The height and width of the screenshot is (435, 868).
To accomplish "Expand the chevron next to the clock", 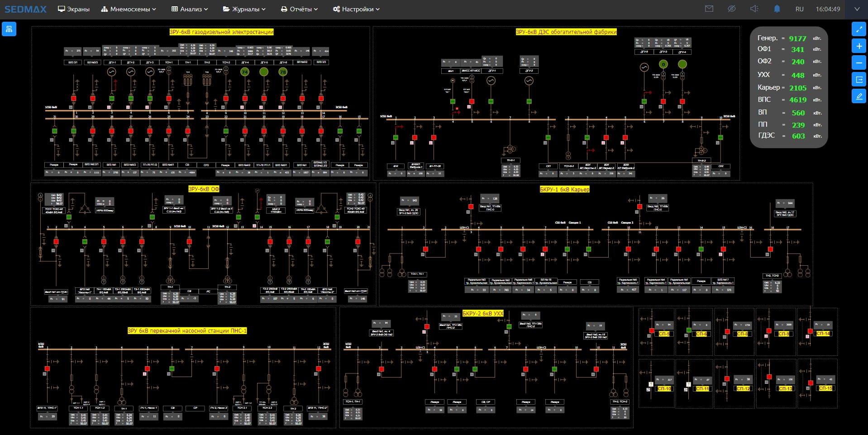I will click(x=857, y=9).
